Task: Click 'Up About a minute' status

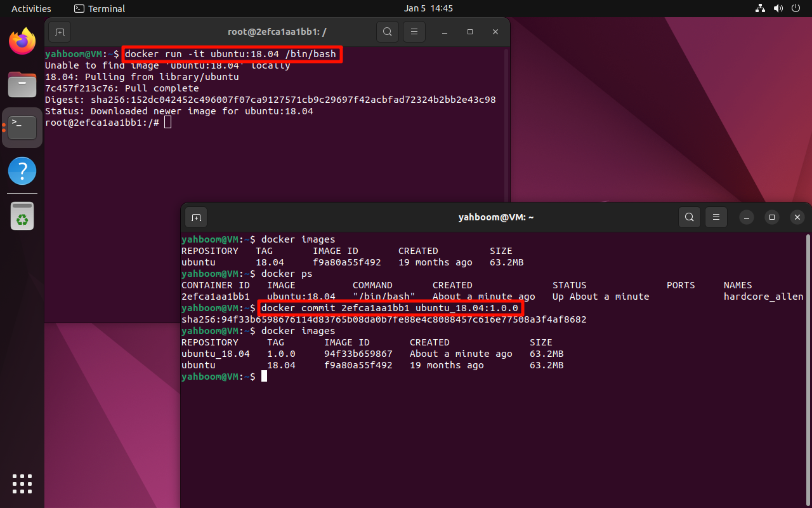Action: pyautogui.click(x=601, y=297)
